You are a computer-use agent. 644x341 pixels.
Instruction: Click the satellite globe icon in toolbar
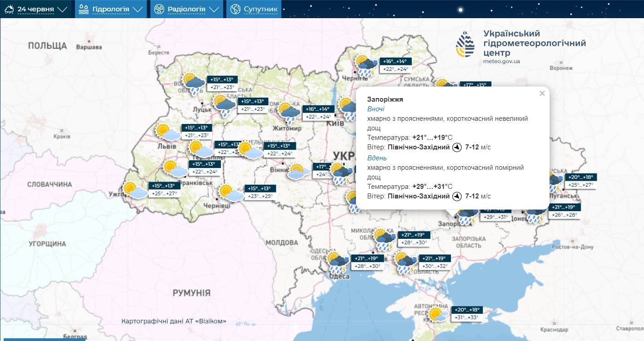point(235,9)
